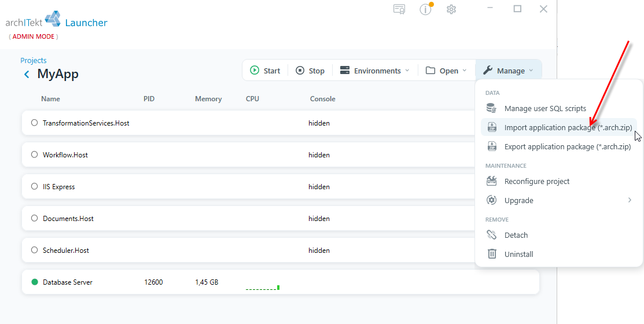Screen dimensions: 644x324
Task: Click the Database Server CPU usage graph
Action: pyautogui.click(x=263, y=288)
